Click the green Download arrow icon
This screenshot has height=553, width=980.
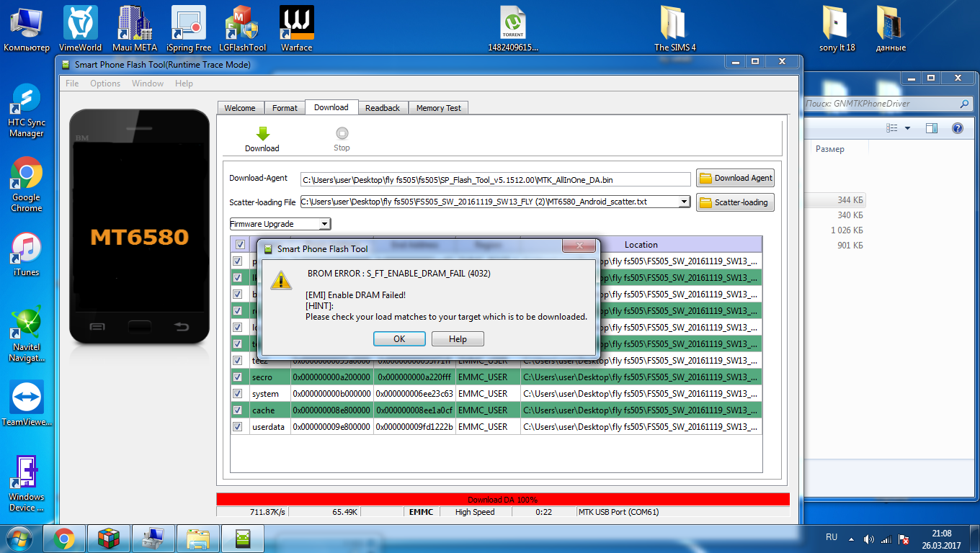262,134
